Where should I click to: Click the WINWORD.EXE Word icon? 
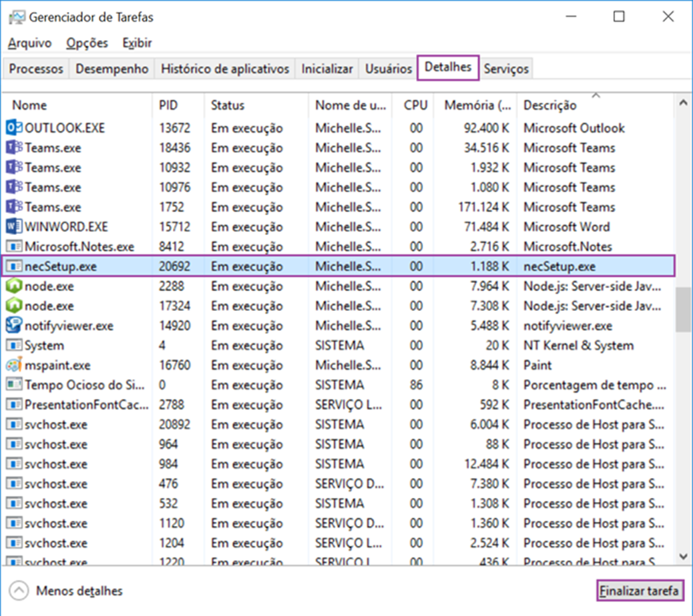14,227
